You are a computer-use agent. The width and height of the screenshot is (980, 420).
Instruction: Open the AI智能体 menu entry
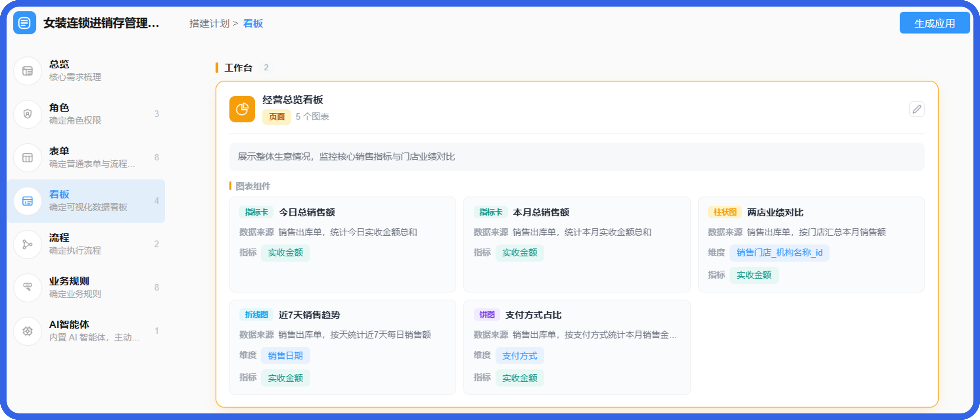coord(86,331)
